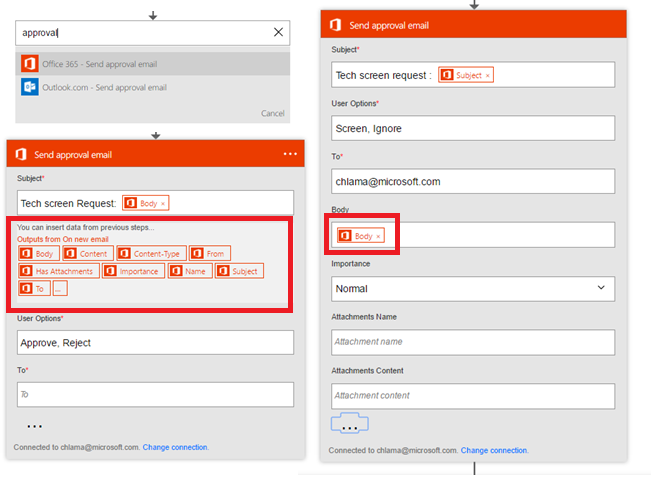Show more output tokens with ellipsis button

coord(60,288)
